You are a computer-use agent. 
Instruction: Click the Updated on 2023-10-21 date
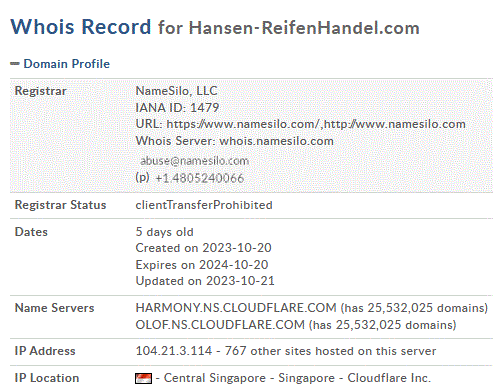pos(205,281)
